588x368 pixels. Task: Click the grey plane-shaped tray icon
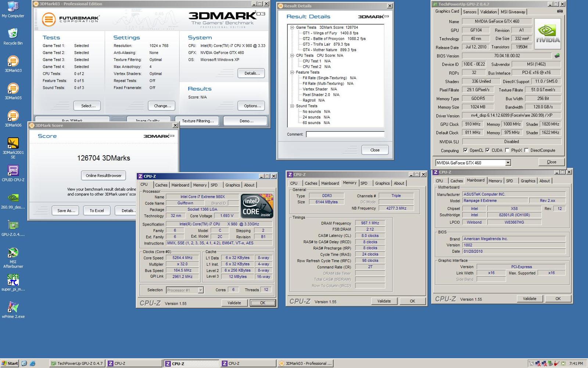[x=532, y=364]
